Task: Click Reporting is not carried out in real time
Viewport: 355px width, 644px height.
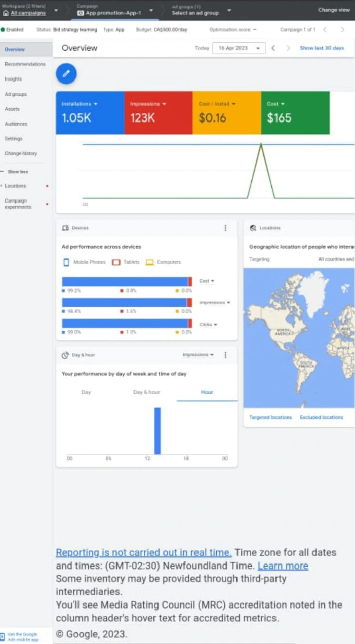Action: tap(144, 552)
